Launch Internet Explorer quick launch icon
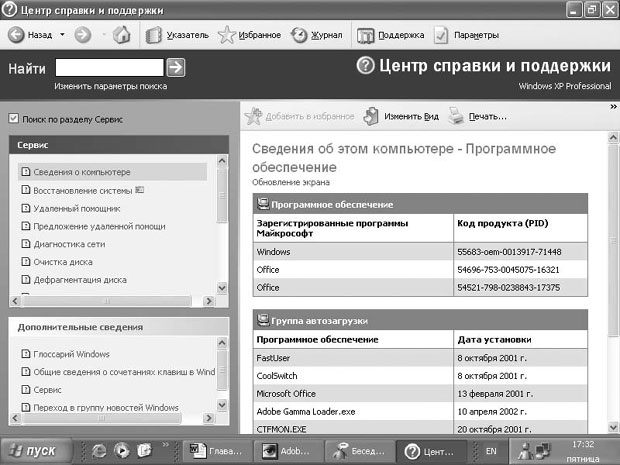The image size is (620, 465). coord(99,450)
